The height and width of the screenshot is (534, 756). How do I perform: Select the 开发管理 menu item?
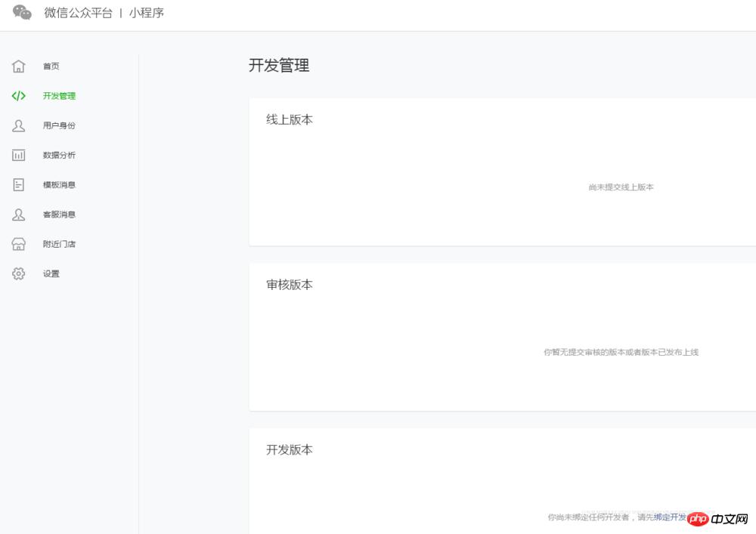[x=59, y=96]
